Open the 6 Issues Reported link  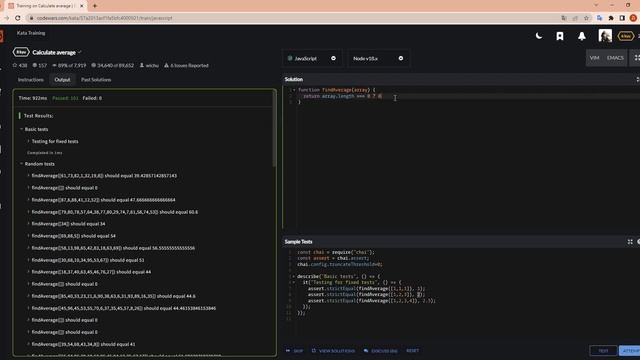186,65
